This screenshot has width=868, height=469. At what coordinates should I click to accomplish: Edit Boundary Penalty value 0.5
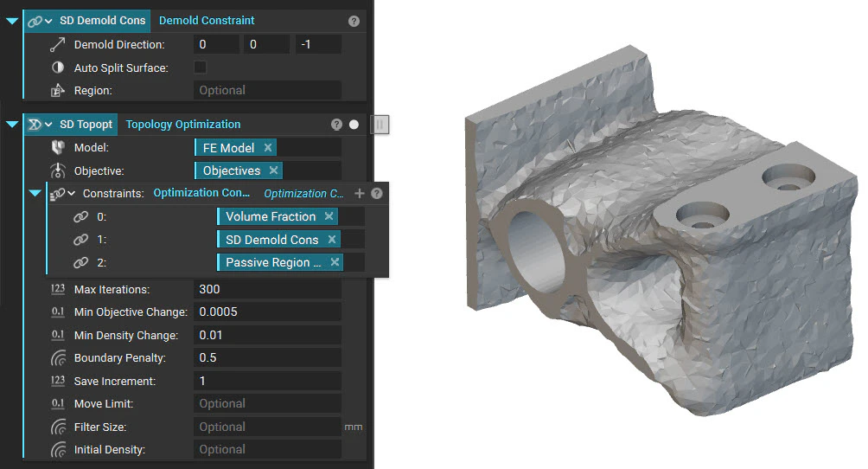point(267,358)
